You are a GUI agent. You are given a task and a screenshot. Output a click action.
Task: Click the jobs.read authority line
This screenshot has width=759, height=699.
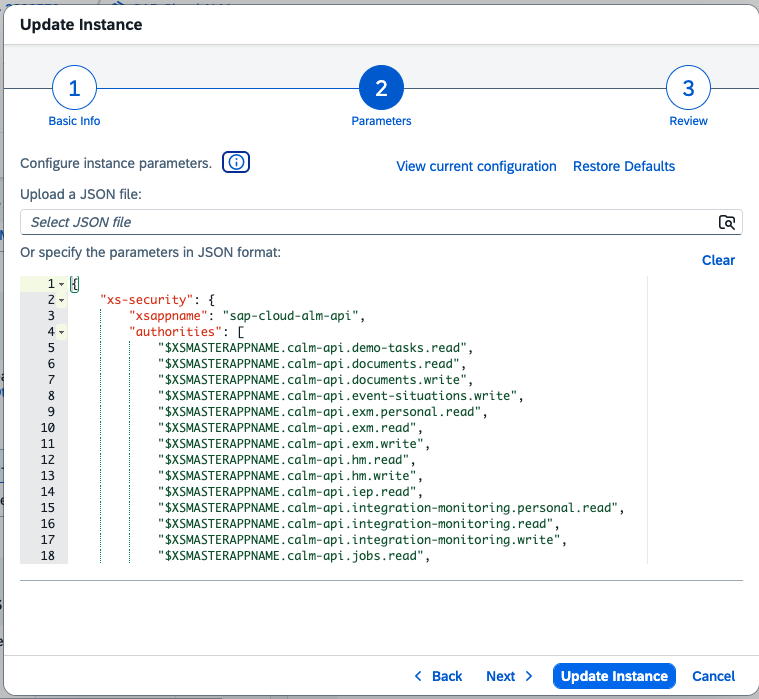(x=294, y=555)
